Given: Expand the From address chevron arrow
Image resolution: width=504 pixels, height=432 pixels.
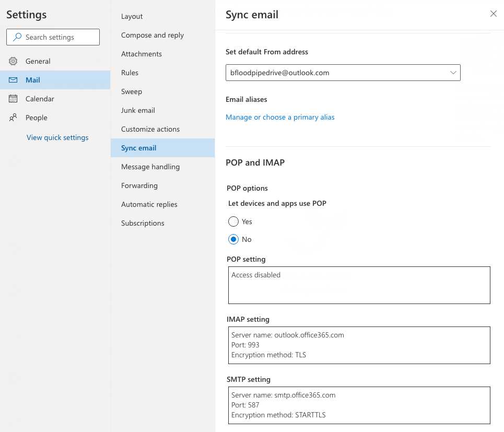Looking at the screenshot, I should [x=453, y=73].
